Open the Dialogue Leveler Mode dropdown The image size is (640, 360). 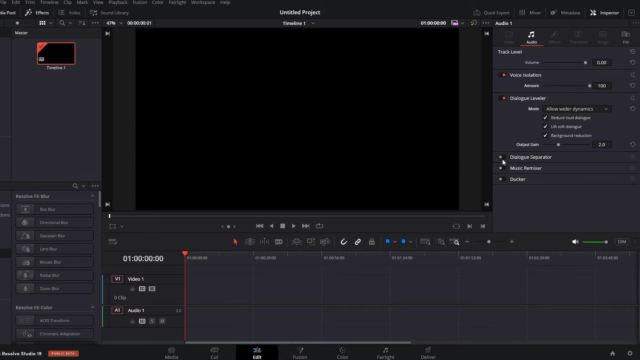pos(577,109)
